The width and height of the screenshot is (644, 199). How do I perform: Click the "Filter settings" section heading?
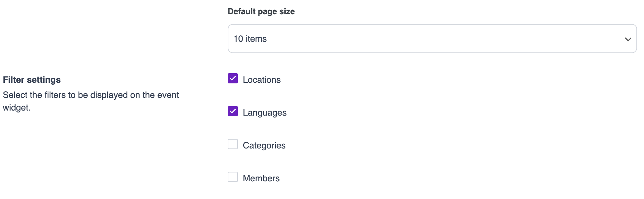32,80
